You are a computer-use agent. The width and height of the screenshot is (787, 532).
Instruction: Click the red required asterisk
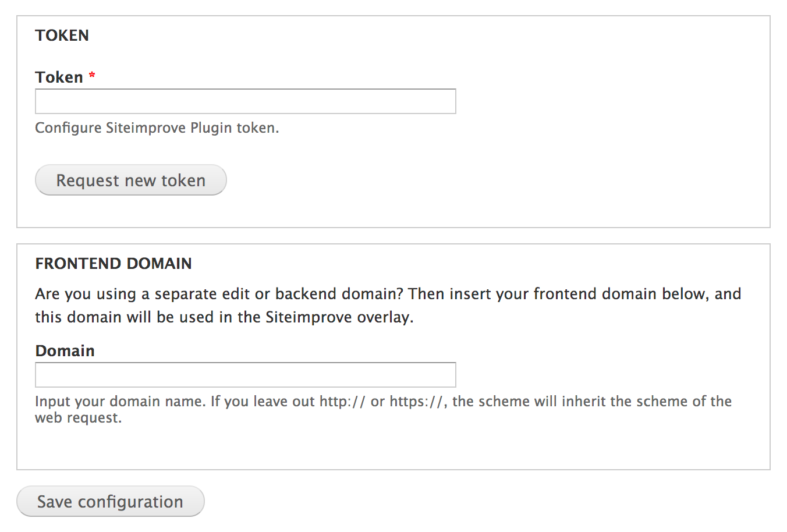point(92,76)
